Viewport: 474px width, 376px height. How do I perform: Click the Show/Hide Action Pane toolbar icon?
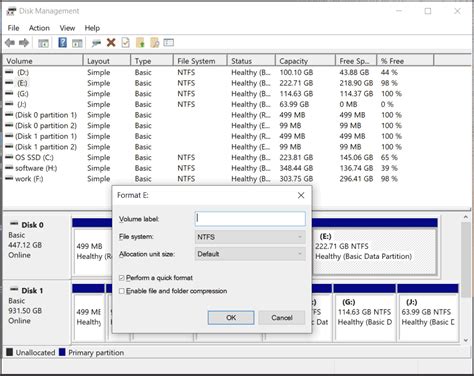(x=77, y=43)
